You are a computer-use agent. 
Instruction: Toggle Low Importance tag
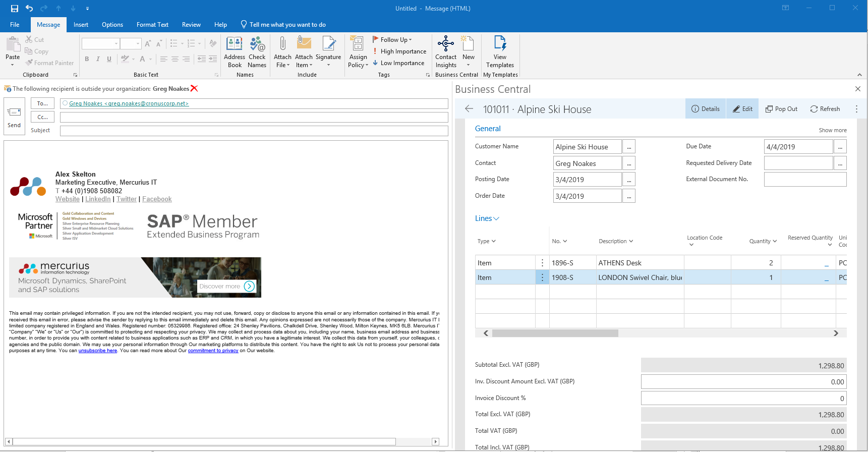point(398,63)
